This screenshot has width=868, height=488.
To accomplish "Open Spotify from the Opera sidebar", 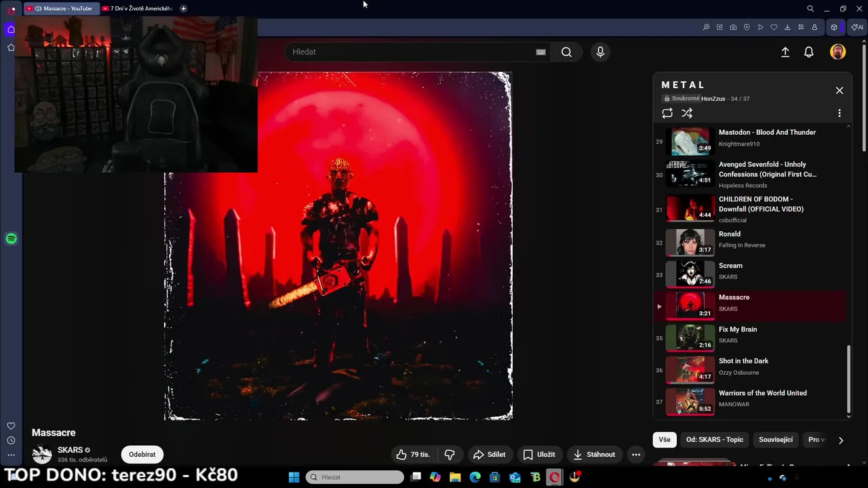I will 11,239.
